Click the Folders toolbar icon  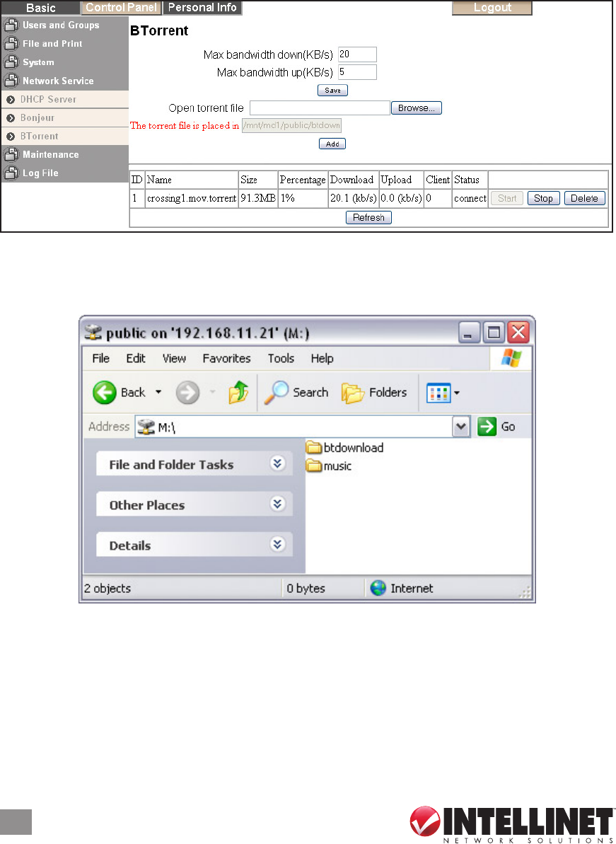pyautogui.click(x=353, y=393)
